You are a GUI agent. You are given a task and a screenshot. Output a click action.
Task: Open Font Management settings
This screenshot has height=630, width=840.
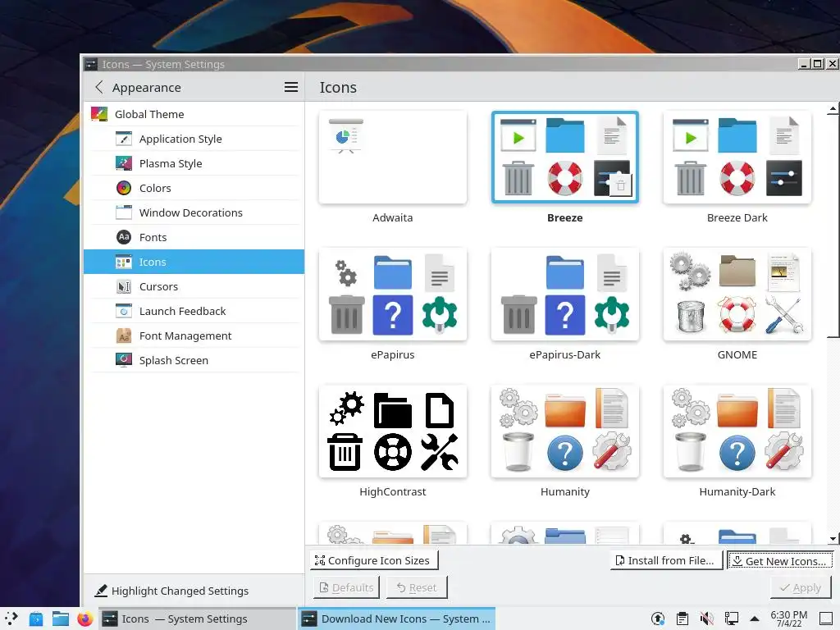tap(194, 336)
